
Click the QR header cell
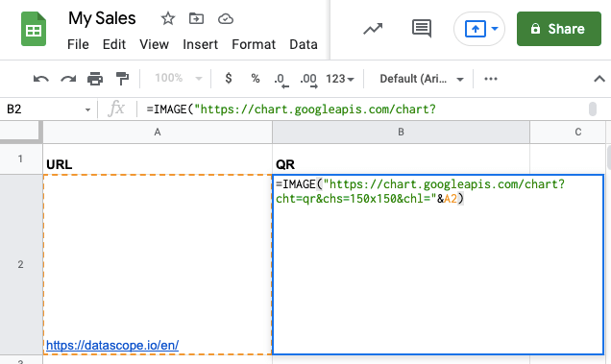(401, 159)
